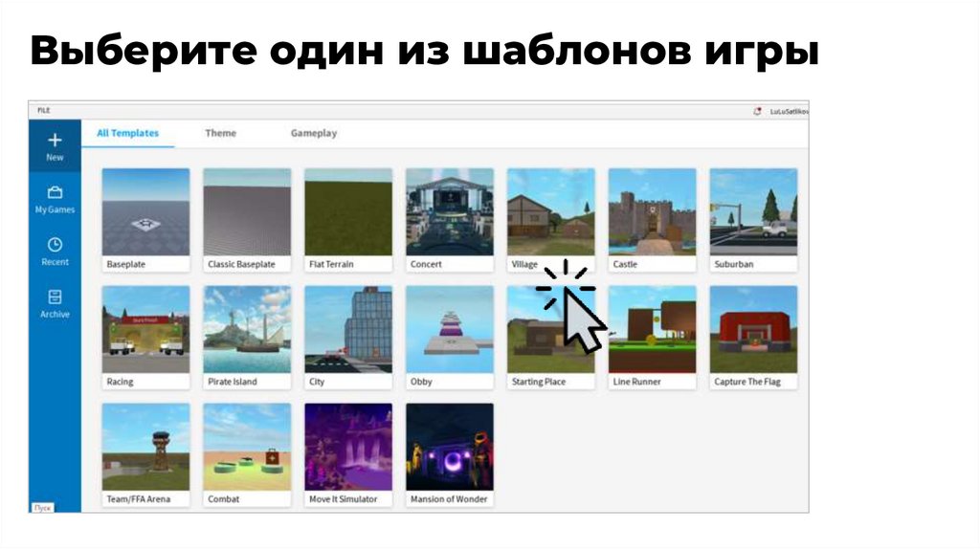The image size is (980, 549).
Task: Select the City template
Action: [348, 338]
